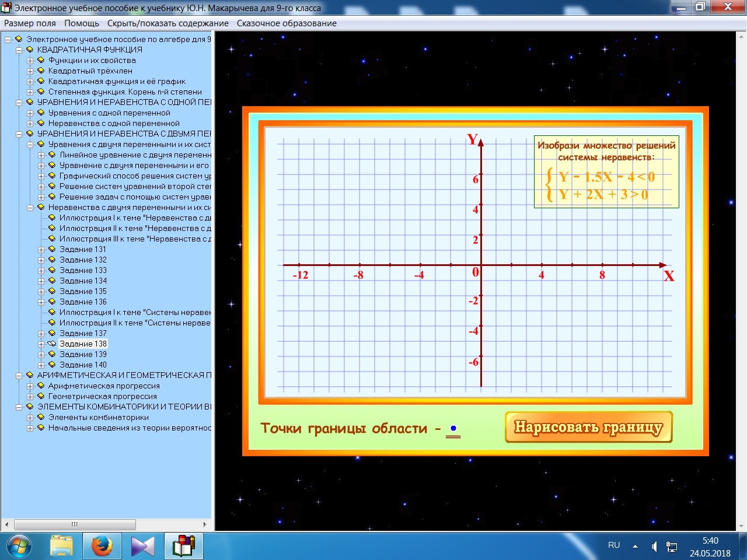
Task: Click the open book application icon in the taskbar
Action: coord(183,546)
